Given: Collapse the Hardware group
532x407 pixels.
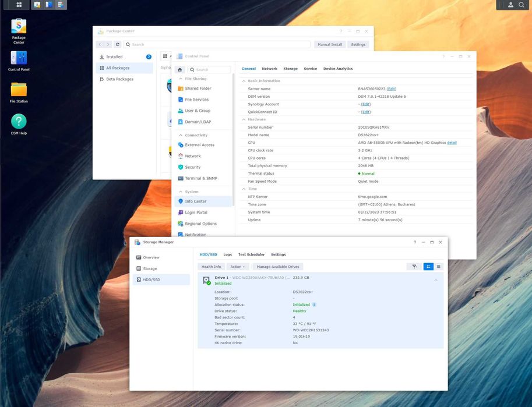Looking at the screenshot, I should pos(244,120).
